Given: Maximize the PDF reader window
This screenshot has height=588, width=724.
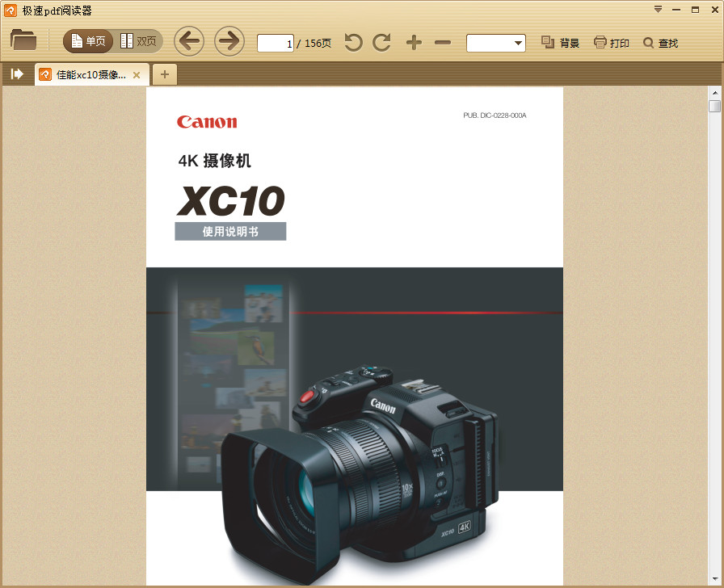Looking at the screenshot, I should pyautogui.click(x=695, y=10).
